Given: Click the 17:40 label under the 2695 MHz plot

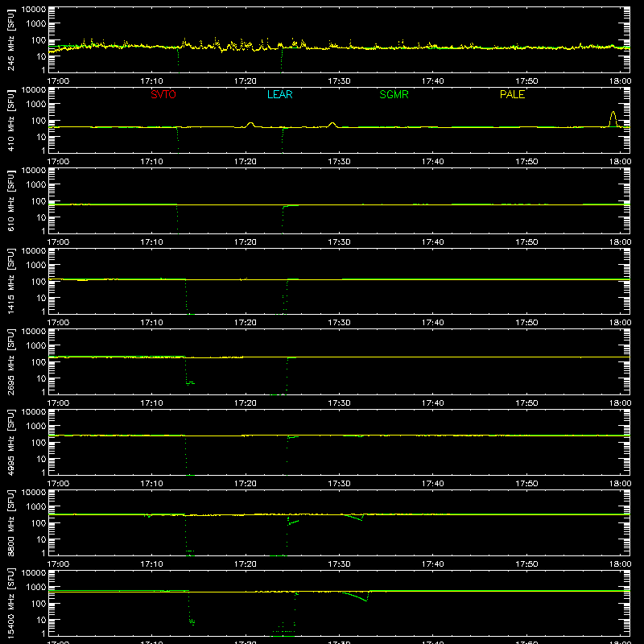Looking at the screenshot, I should point(432,403).
